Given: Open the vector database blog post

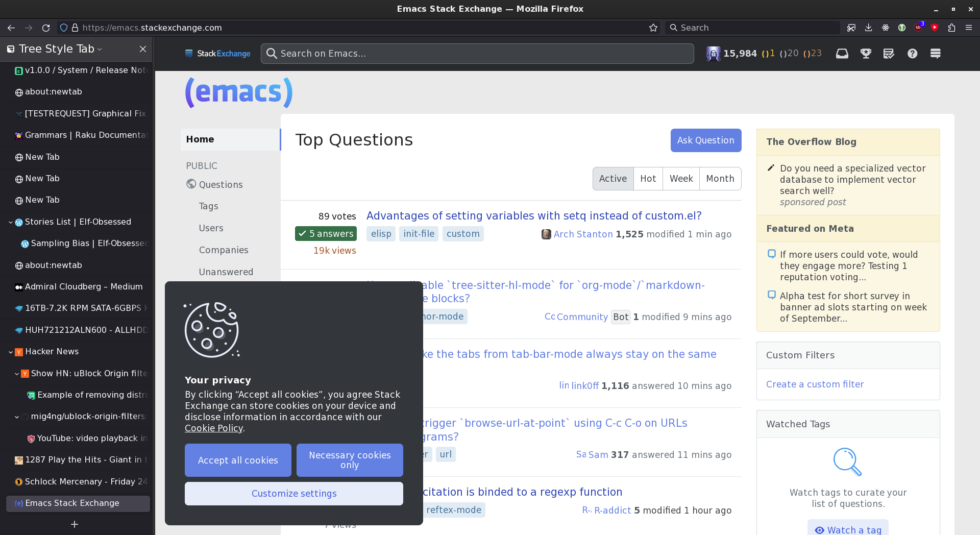Looking at the screenshot, I should 853,180.
